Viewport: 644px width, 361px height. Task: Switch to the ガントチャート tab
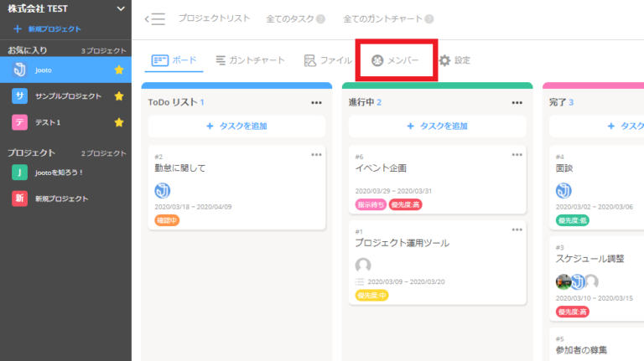tap(250, 60)
